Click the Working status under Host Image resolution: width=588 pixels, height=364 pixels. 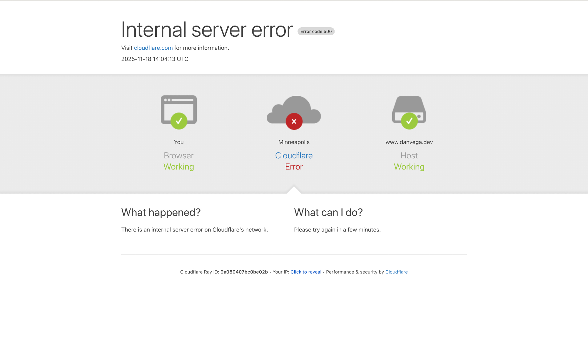click(409, 167)
